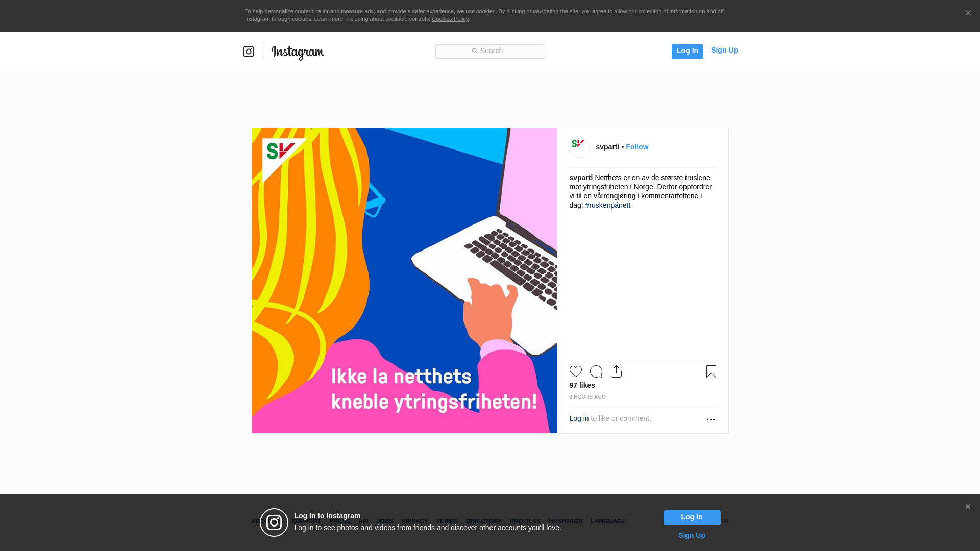Click the blue Log In header button
This screenshot has height=551, width=980.
tap(687, 51)
